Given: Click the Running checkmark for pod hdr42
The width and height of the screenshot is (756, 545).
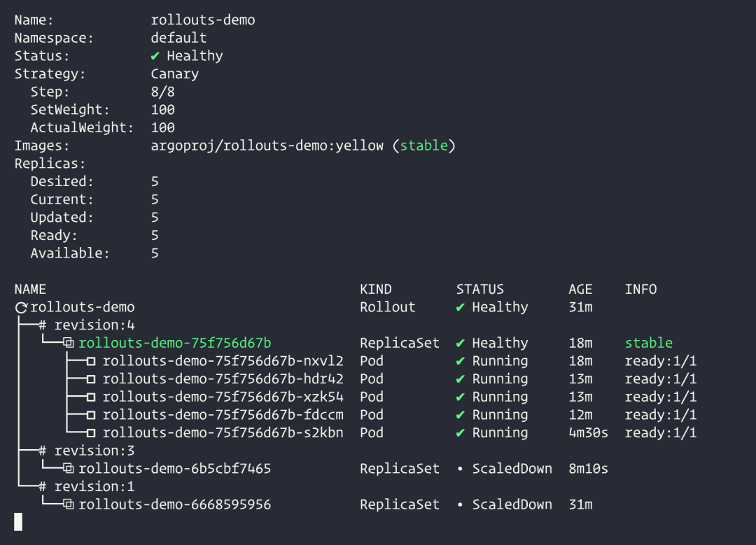Looking at the screenshot, I should click(460, 379).
